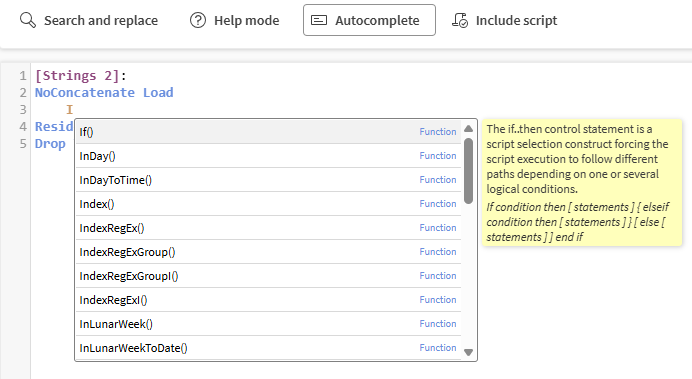Select IndexRegExGroupI() entry
Screen dimensions: 692x379
coord(268,276)
